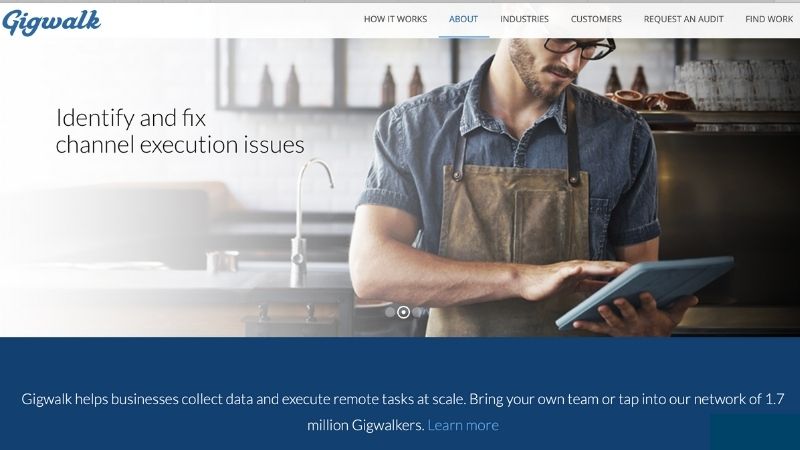Click the tablet held by the man
The image size is (800, 450).
(644, 291)
